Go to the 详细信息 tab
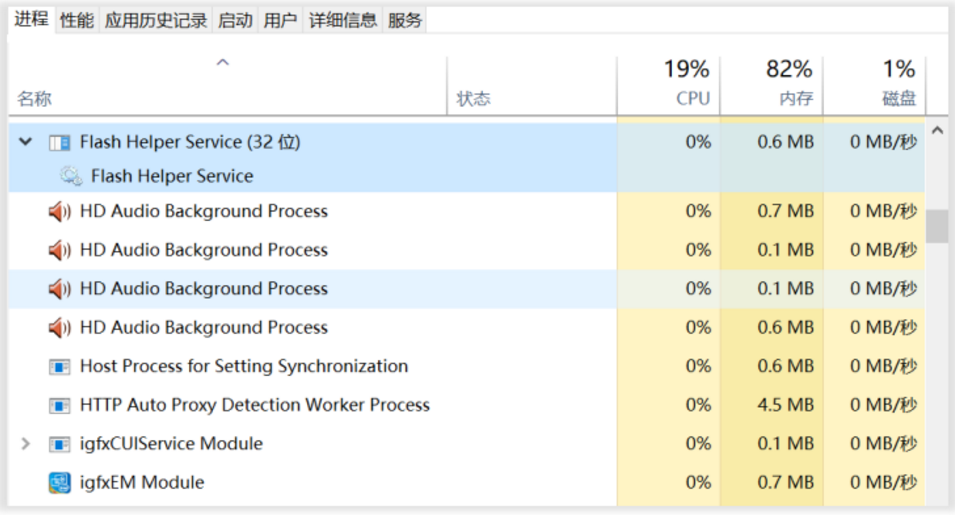 (342, 20)
